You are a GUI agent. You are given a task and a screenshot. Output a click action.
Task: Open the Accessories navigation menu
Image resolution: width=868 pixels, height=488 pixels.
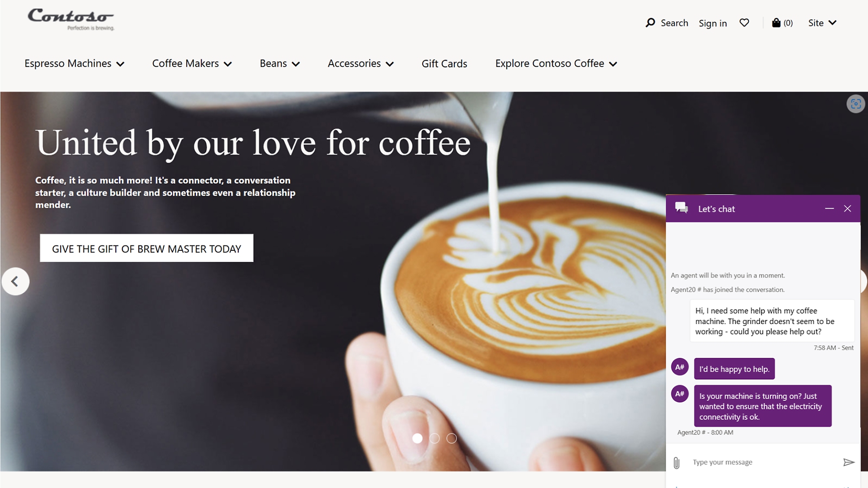click(361, 63)
